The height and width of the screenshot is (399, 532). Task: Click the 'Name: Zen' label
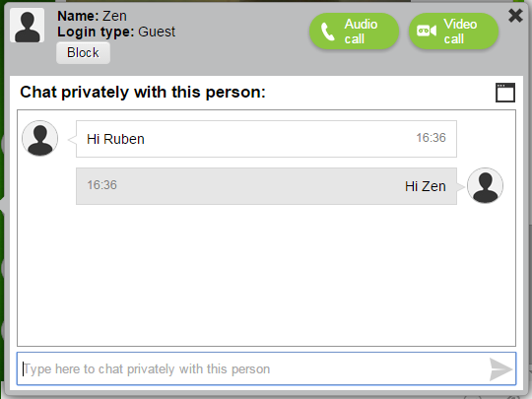point(92,16)
